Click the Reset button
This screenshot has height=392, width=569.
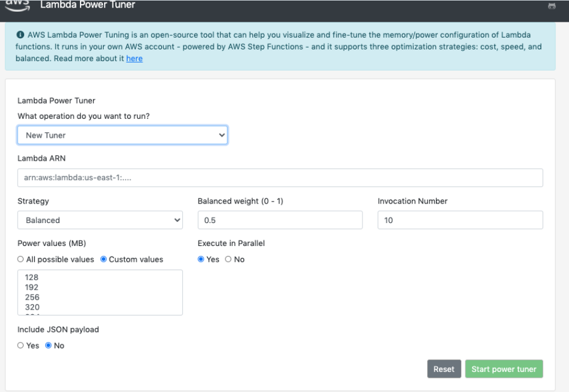[444, 369]
